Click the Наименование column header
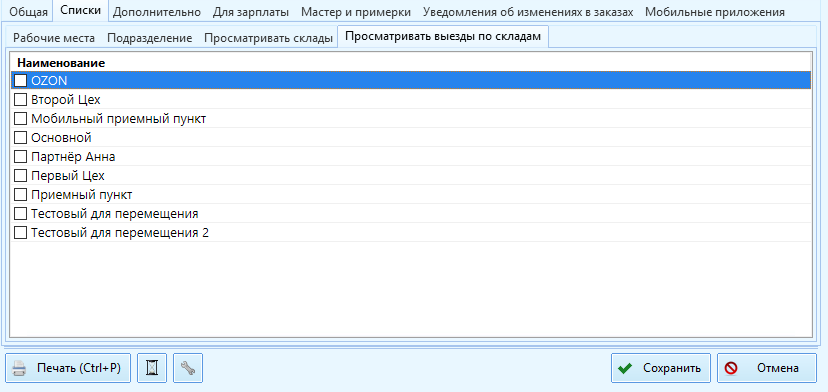Viewport: 828px width, 392px height. click(x=61, y=63)
